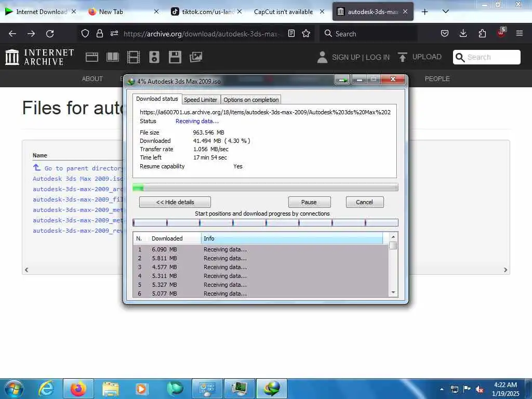Open the Speed Limiter tab
Image resolution: width=532 pixels, height=399 pixels.
[x=201, y=100]
